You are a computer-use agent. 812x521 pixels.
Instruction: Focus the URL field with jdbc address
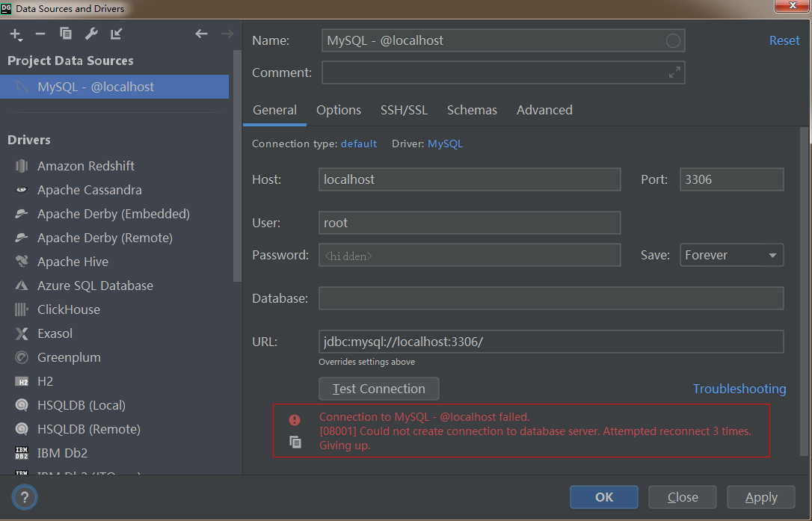tap(551, 342)
